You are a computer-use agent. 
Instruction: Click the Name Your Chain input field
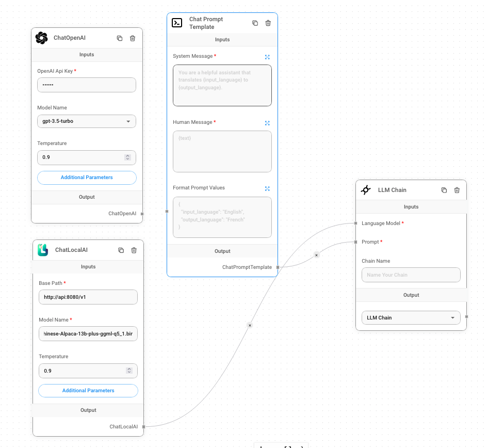click(411, 275)
